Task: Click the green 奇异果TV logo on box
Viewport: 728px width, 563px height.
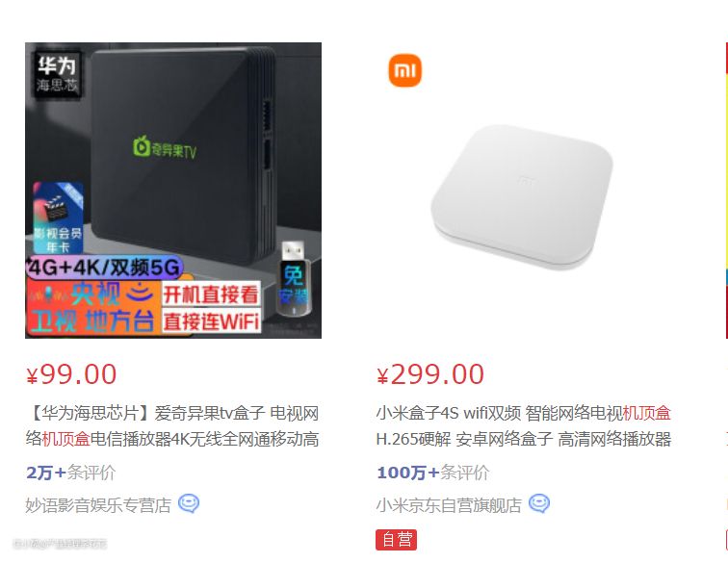Action: [x=165, y=148]
